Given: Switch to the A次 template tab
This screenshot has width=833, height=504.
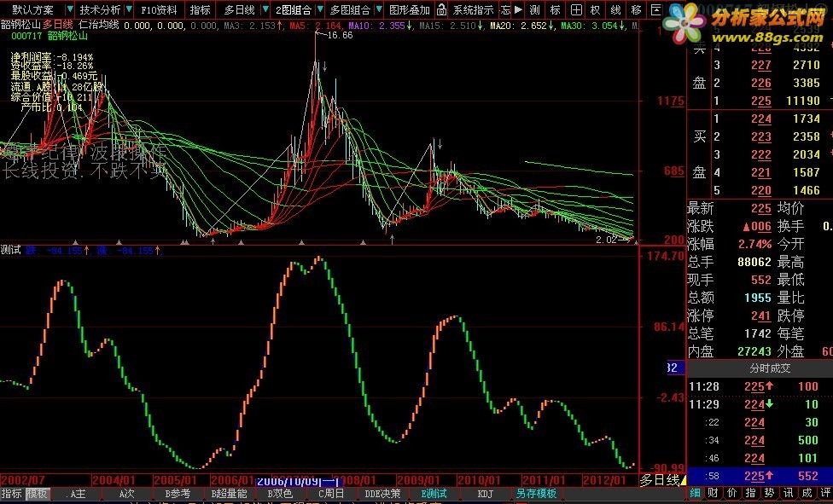Looking at the screenshot, I should pos(126,494).
